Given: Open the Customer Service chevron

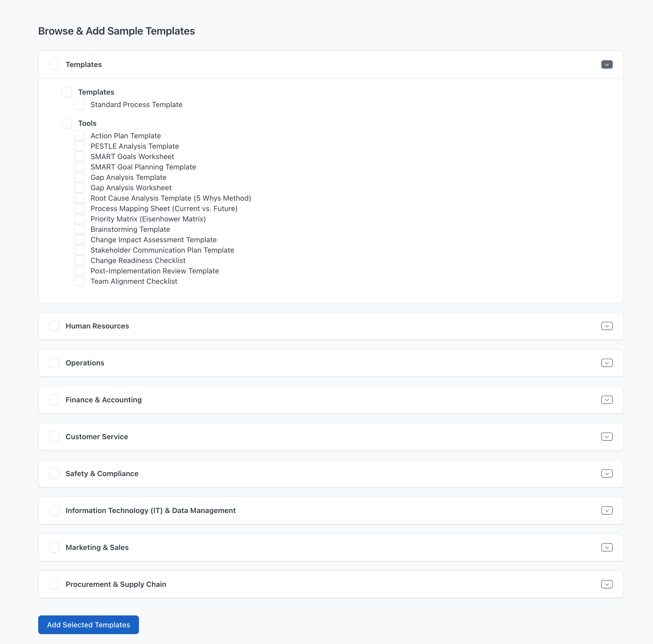Looking at the screenshot, I should click(607, 437).
